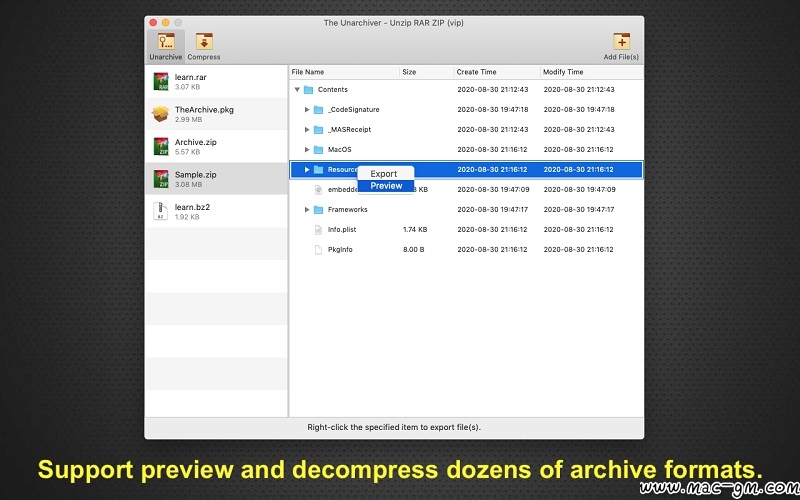The width and height of the screenshot is (800, 500).
Task: Click the PkgInfo file icon
Action: coord(318,249)
